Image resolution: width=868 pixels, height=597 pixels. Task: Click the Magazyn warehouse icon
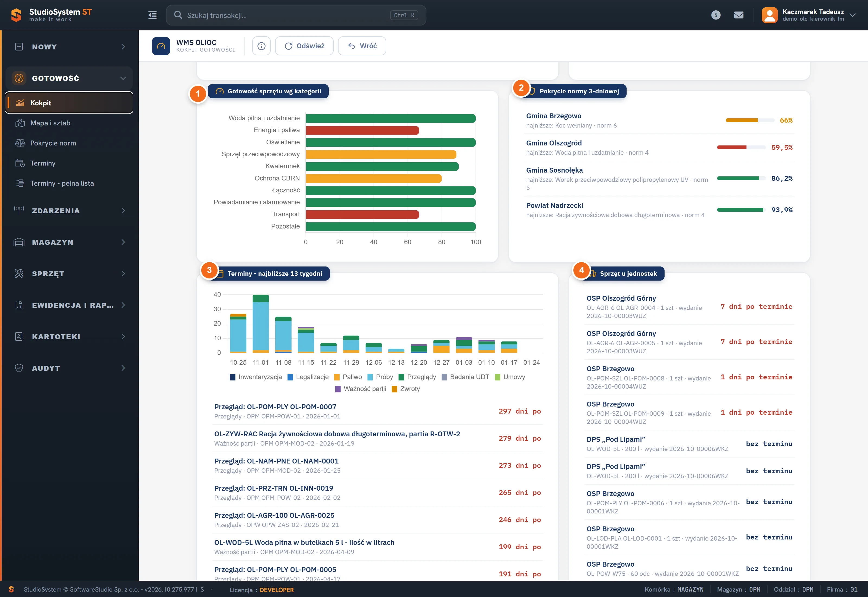coord(19,242)
